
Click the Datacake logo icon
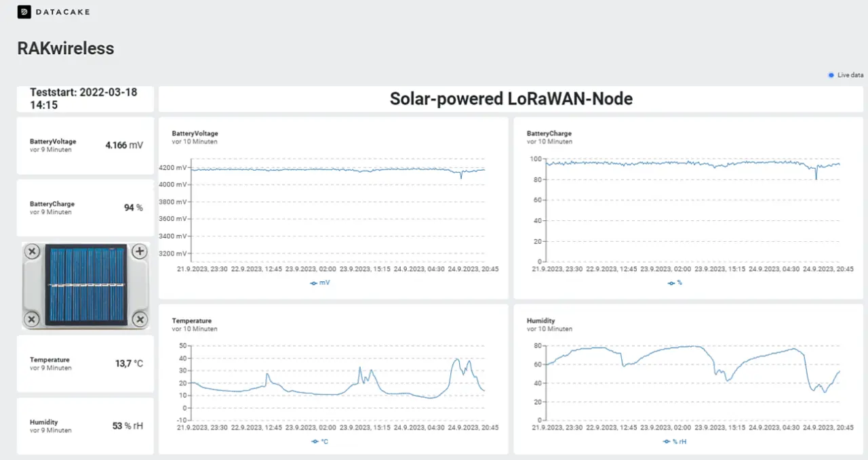pyautogui.click(x=24, y=12)
